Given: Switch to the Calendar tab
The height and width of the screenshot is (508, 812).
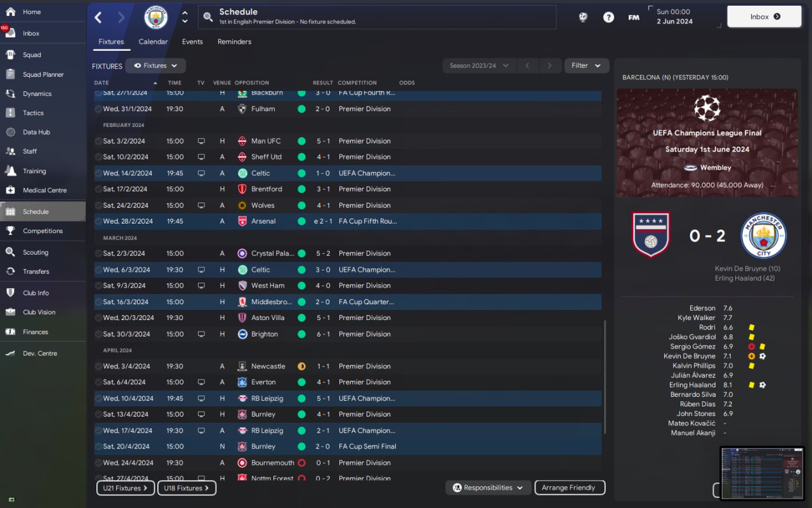Looking at the screenshot, I should click(x=153, y=42).
